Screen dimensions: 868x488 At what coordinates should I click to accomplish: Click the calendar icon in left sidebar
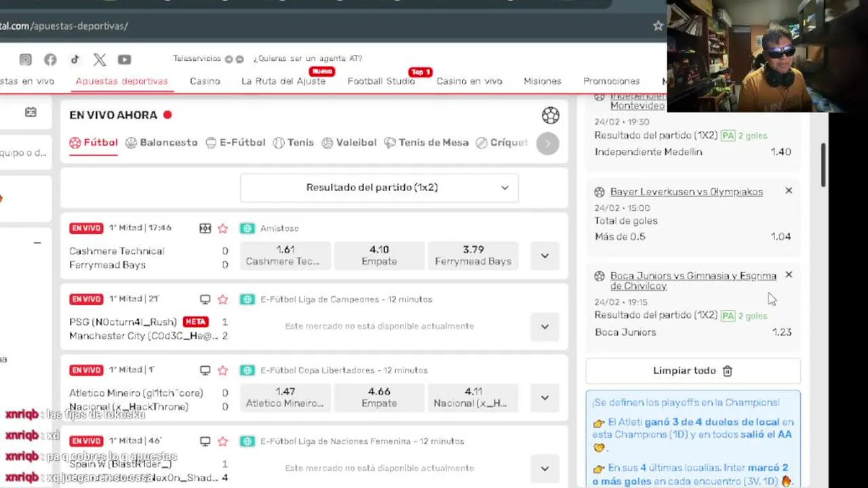coord(31,112)
